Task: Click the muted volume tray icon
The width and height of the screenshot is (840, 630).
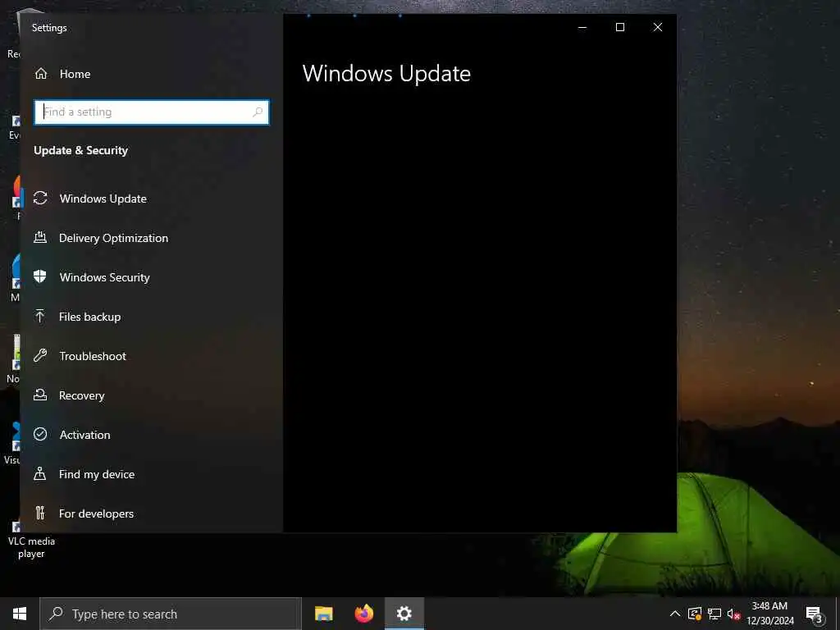Action: pos(733,614)
